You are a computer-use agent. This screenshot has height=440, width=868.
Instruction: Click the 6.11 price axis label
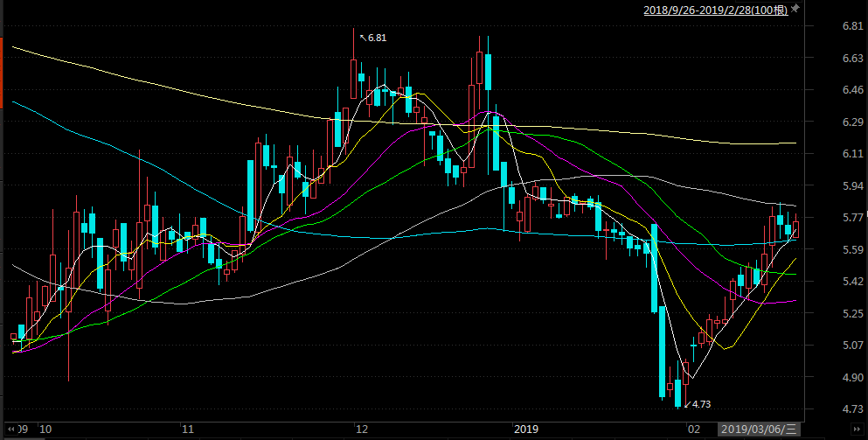(x=852, y=153)
